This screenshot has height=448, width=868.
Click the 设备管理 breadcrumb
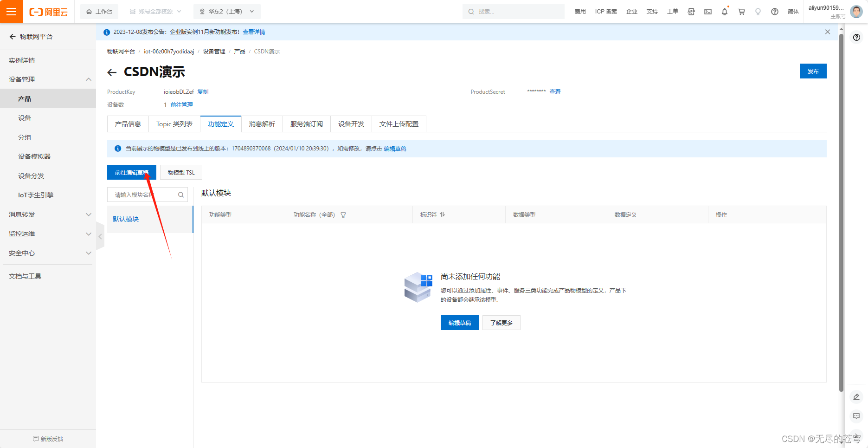pos(214,52)
